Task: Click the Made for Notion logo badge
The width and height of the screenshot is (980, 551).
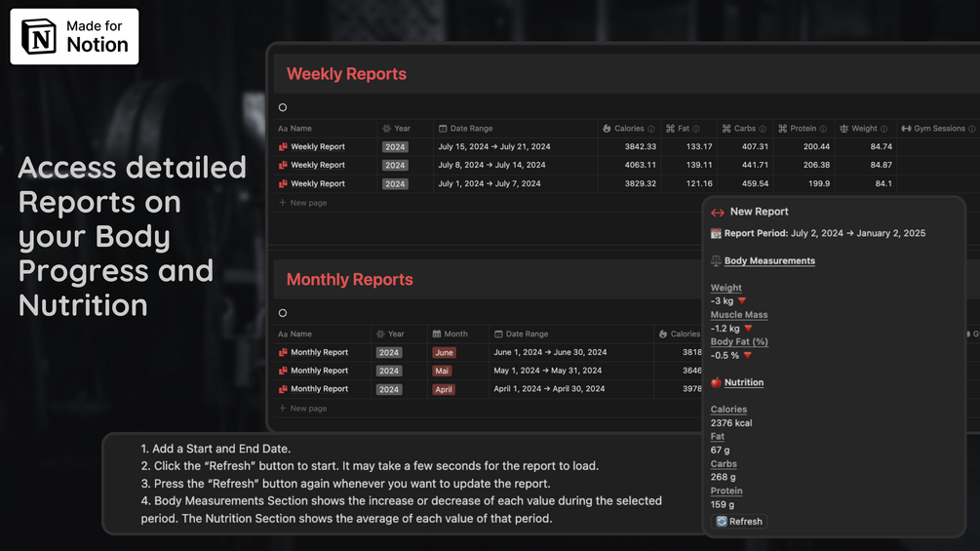Action: (74, 36)
